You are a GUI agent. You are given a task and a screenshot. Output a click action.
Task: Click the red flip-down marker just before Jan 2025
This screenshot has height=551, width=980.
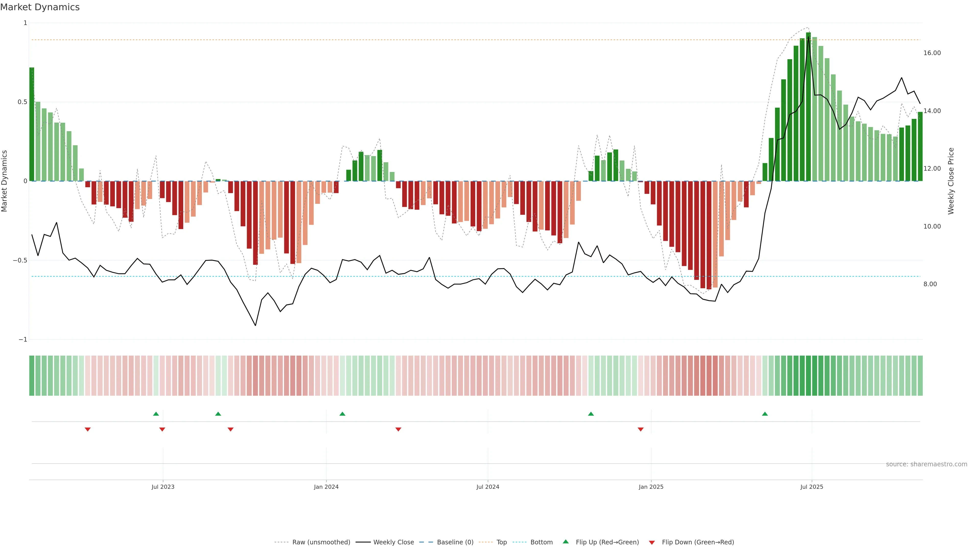(x=641, y=429)
